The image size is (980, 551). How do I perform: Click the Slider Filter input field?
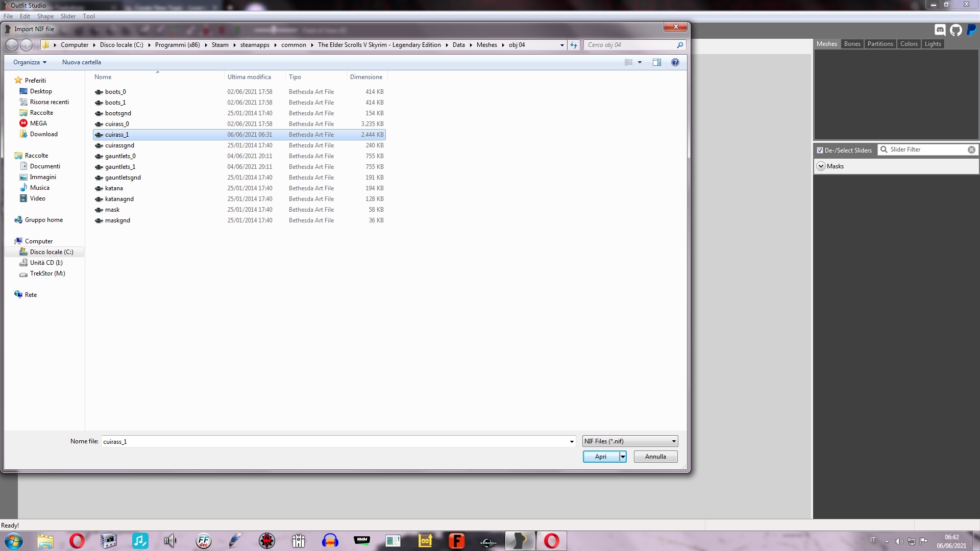pos(928,150)
